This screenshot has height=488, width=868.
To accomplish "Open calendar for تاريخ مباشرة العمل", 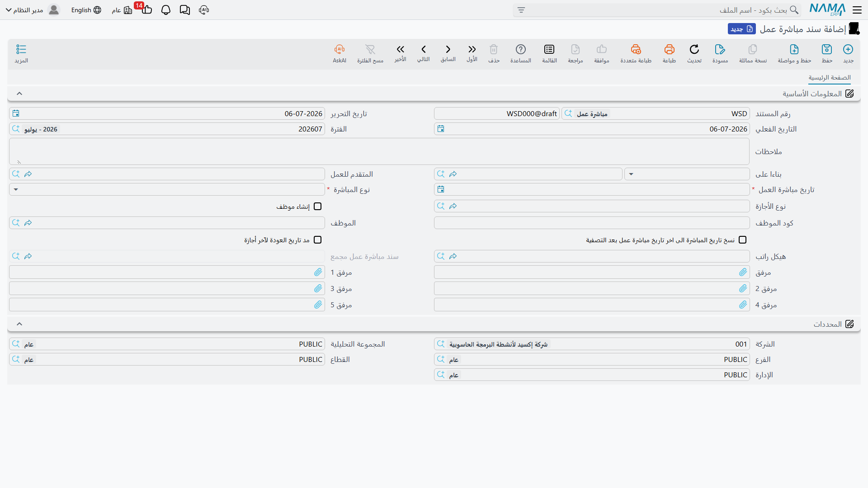I will pos(441,189).
